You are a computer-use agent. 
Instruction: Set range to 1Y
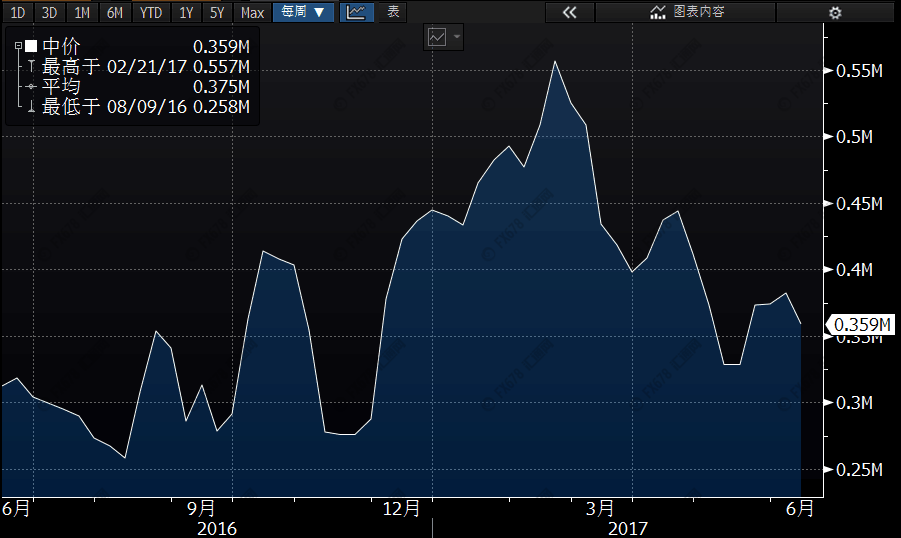point(186,12)
